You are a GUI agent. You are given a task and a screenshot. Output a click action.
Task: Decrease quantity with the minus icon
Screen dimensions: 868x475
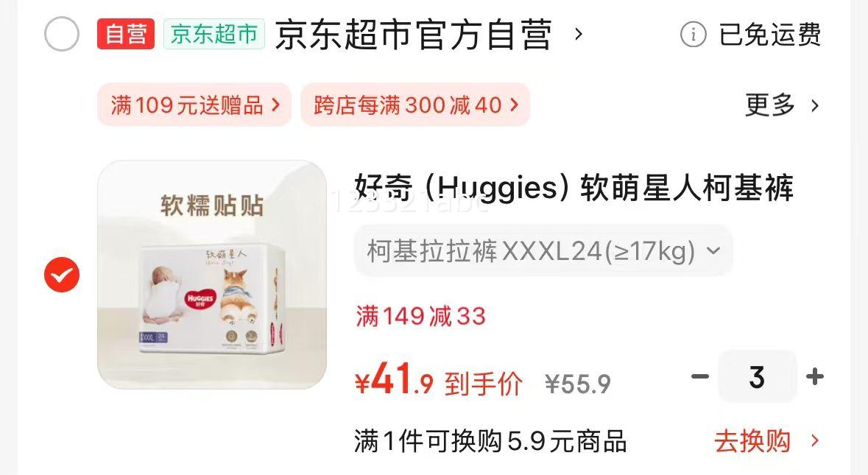click(x=699, y=376)
